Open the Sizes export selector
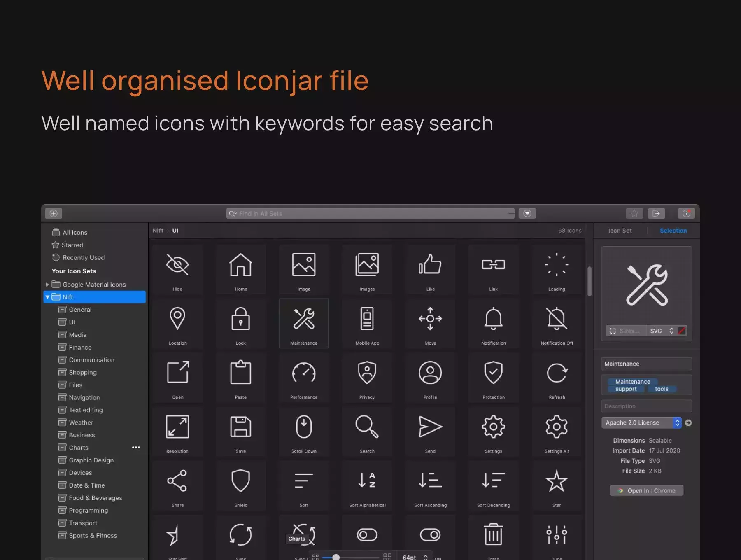The height and width of the screenshot is (560, 741). [626, 331]
